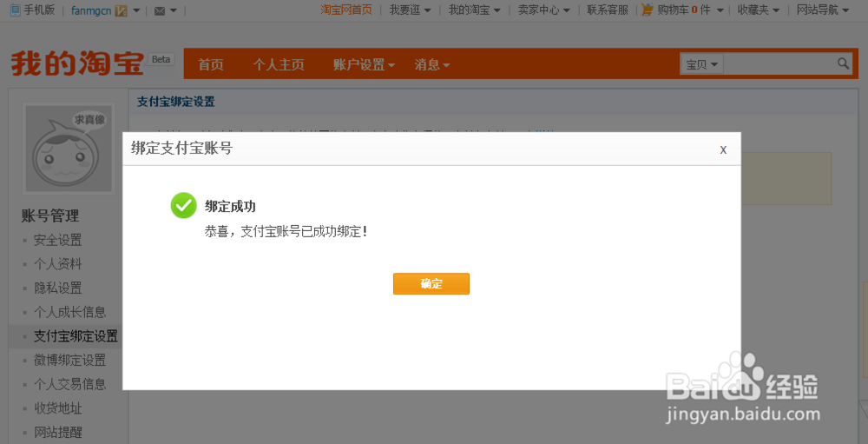This screenshot has width=868, height=444.
Task: Click the green checkmark success icon
Action: tap(183, 206)
